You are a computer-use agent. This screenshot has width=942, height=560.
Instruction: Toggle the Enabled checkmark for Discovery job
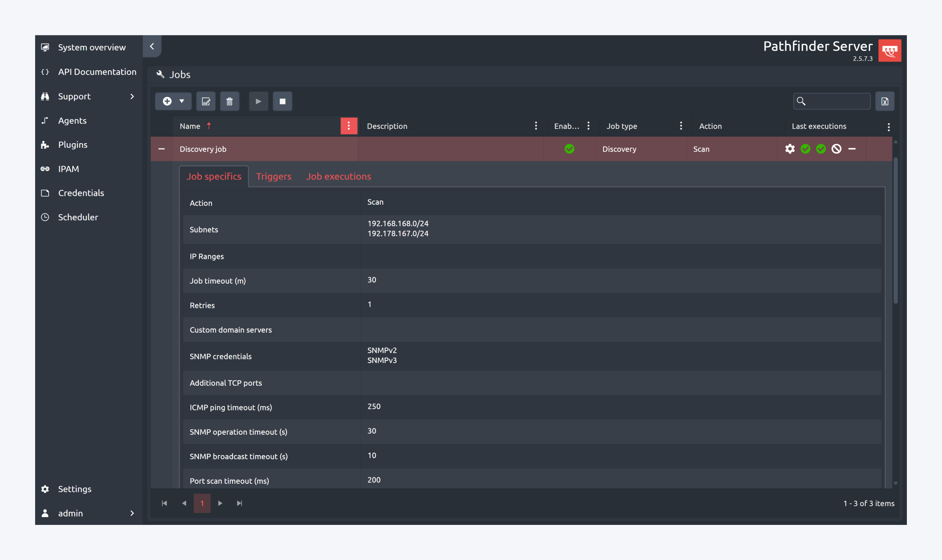tap(570, 149)
